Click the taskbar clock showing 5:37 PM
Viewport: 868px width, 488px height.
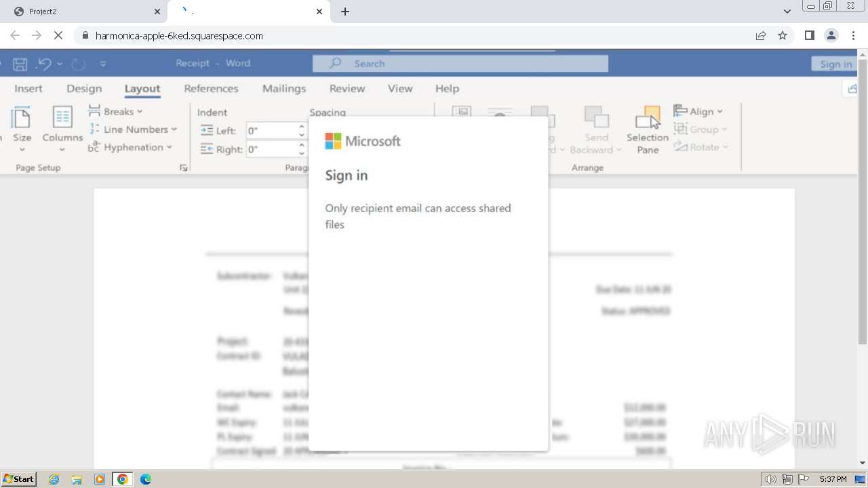833,479
